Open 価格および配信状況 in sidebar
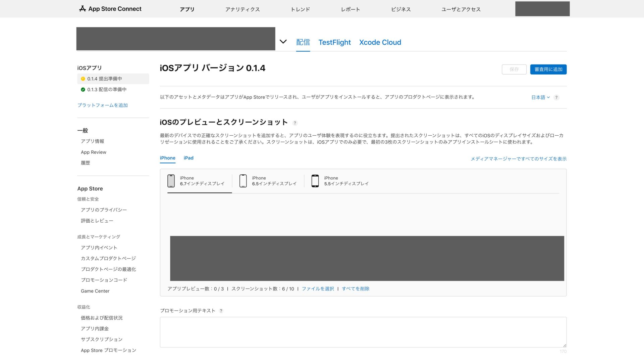This screenshot has width=644, height=359. click(102, 318)
